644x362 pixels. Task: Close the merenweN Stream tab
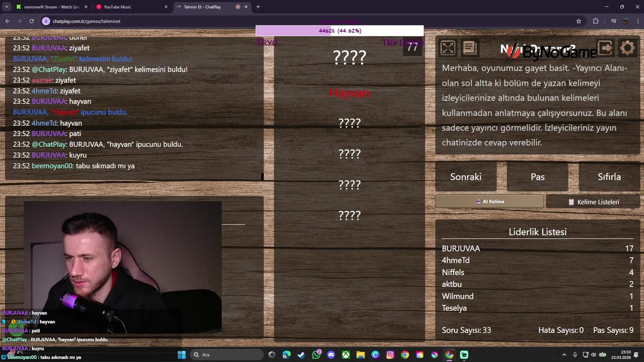click(x=86, y=7)
